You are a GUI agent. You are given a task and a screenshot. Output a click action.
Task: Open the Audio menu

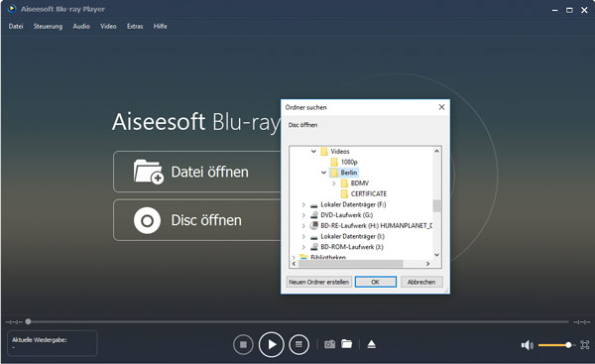point(81,26)
